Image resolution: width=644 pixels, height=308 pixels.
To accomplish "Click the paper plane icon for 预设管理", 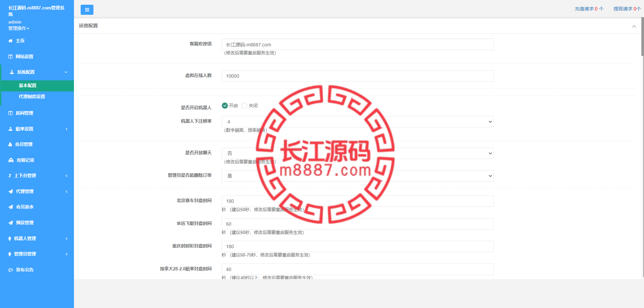I will (11, 223).
